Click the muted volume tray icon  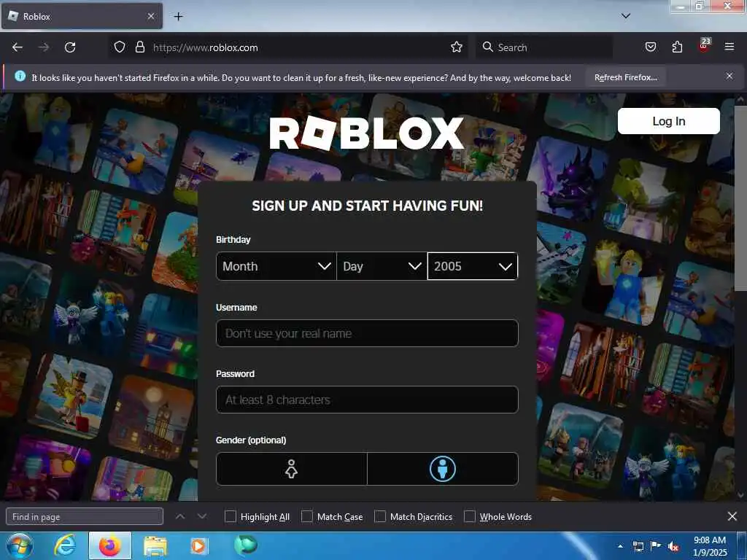[673, 546]
